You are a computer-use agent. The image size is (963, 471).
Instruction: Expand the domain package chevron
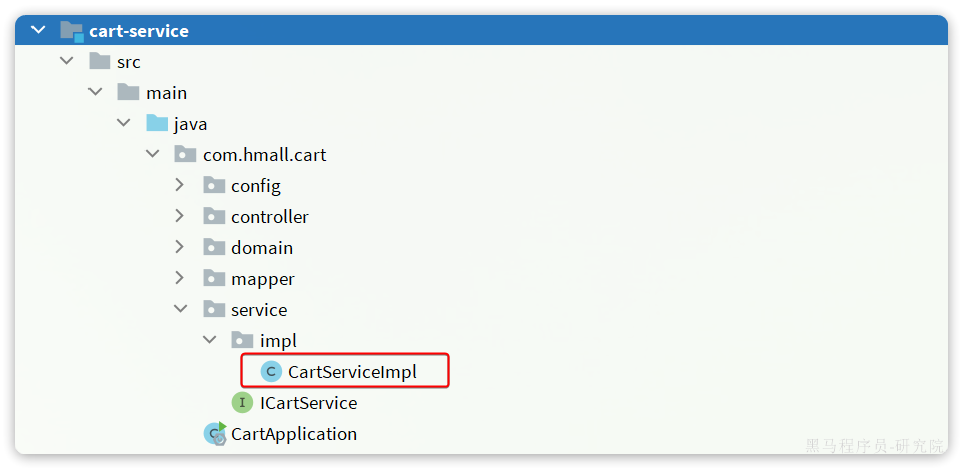click(179, 247)
